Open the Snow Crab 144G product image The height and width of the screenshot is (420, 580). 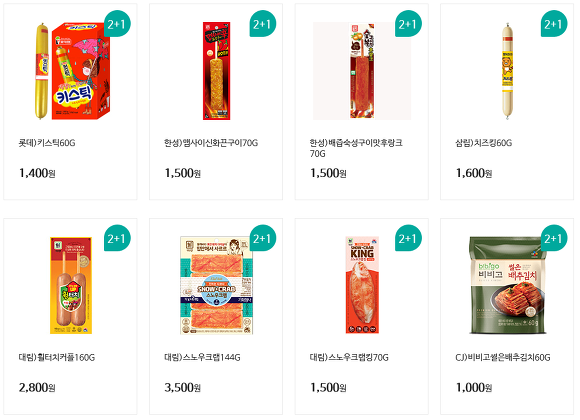(x=216, y=285)
